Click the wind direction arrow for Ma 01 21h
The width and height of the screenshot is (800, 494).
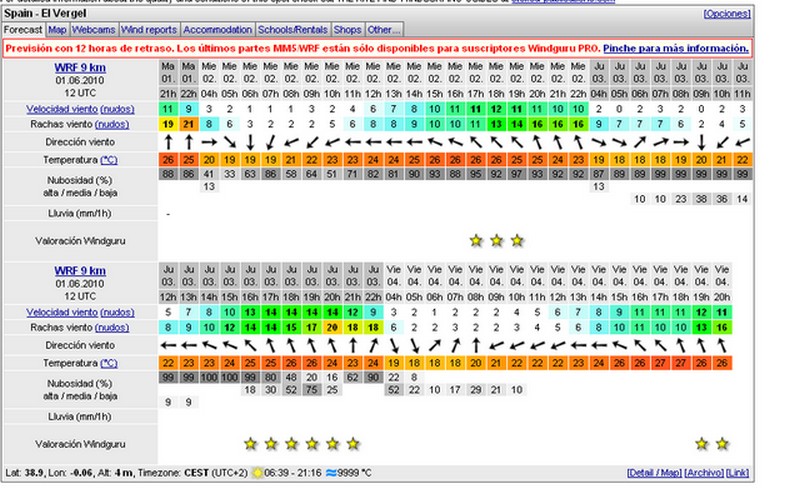click(168, 142)
